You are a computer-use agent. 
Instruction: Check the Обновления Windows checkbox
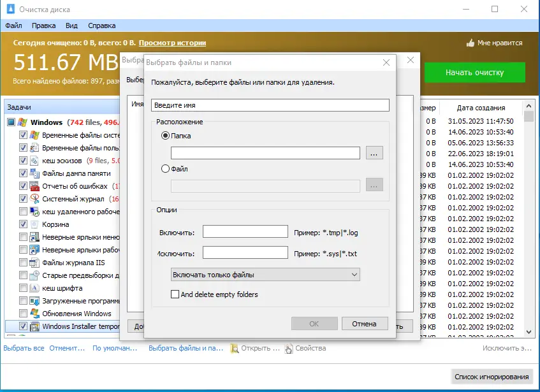point(23,313)
